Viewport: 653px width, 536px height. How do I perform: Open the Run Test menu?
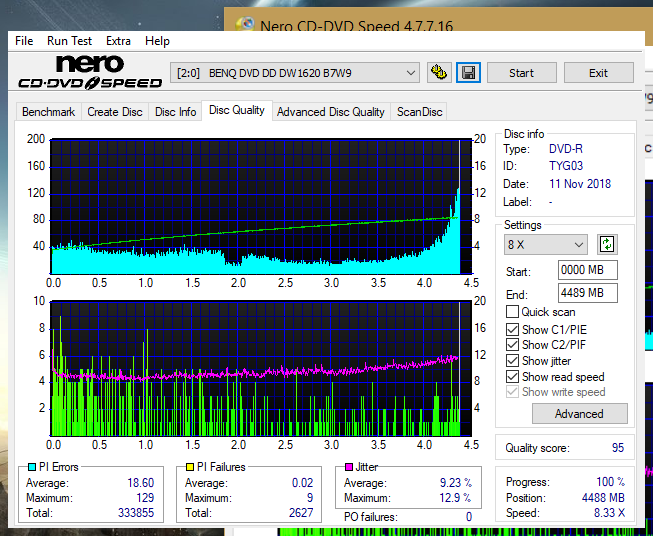point(69,41)
